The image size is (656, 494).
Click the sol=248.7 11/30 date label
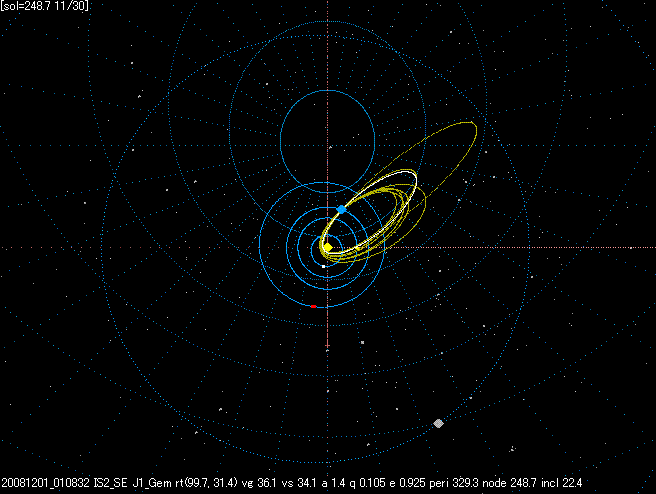(44, 6)
